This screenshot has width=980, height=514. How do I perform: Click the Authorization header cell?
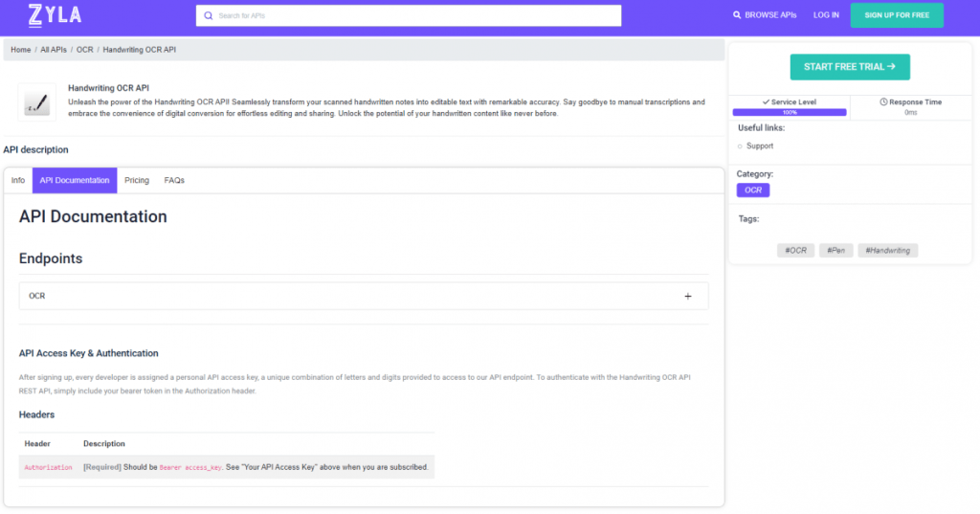click(48, 467)
